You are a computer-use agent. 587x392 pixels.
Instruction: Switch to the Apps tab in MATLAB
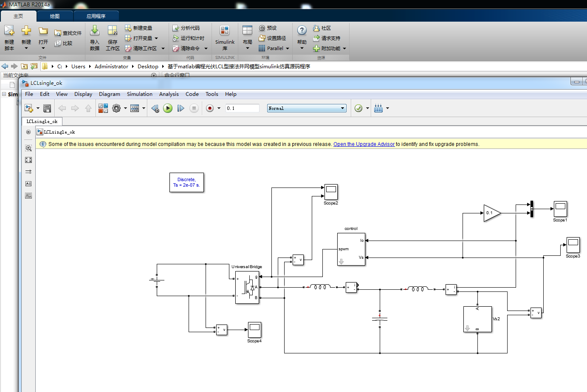tap(96, 16)
